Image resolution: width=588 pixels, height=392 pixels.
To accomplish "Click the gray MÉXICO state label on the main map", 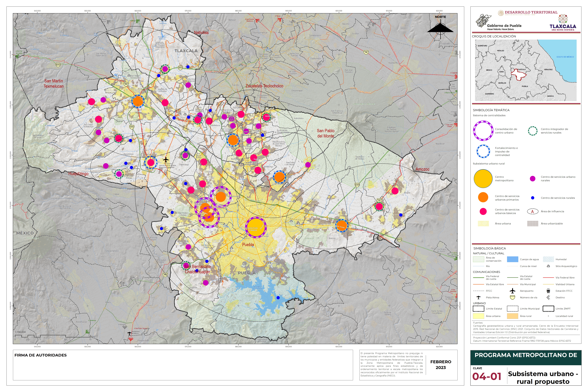I will pyautogui.click(x=25, y=233).
